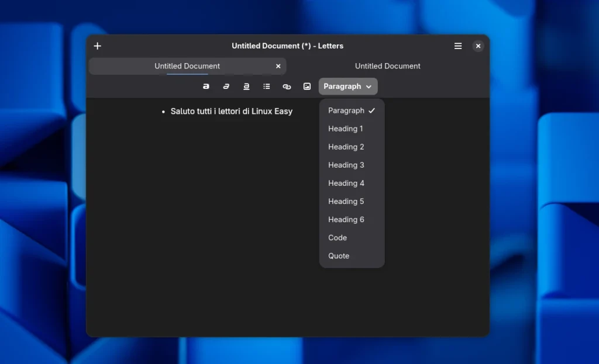Set text style to Heading 5

pyautogui.click(x=346, y=201)
